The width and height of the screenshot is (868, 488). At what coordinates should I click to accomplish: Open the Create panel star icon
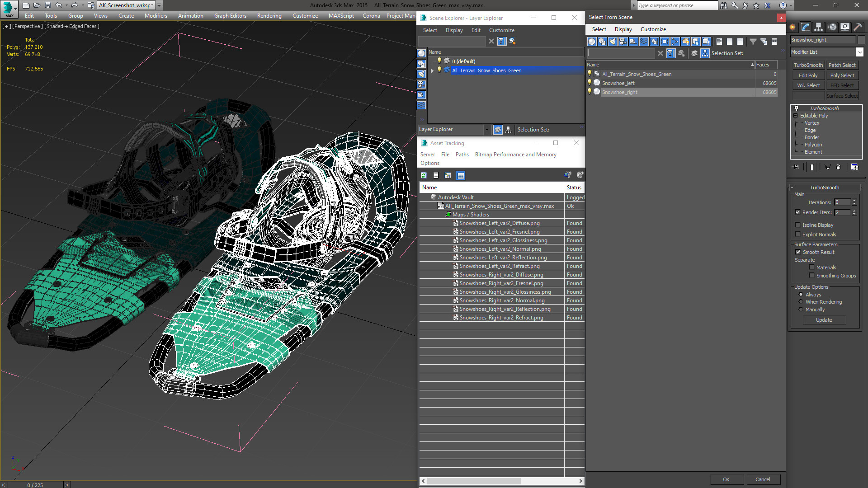[793, 28]
